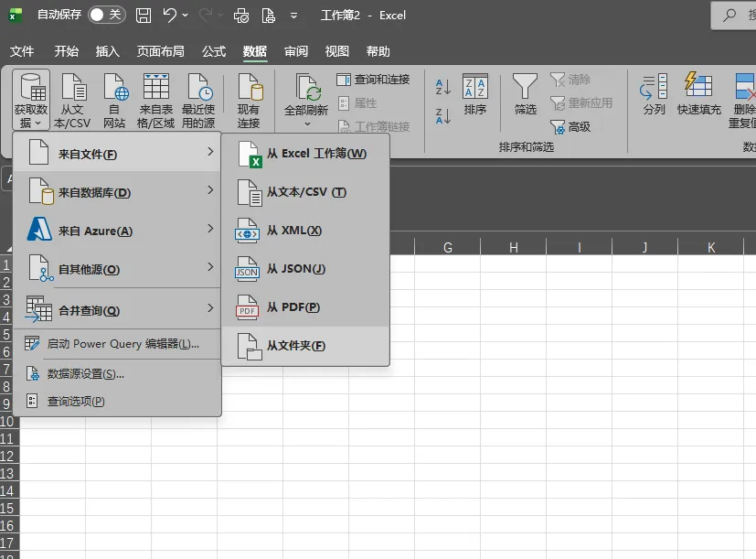Switch to the 审阅 (Review) tab
The height and width of the screenshot is (559, 756).
[295, 51]
